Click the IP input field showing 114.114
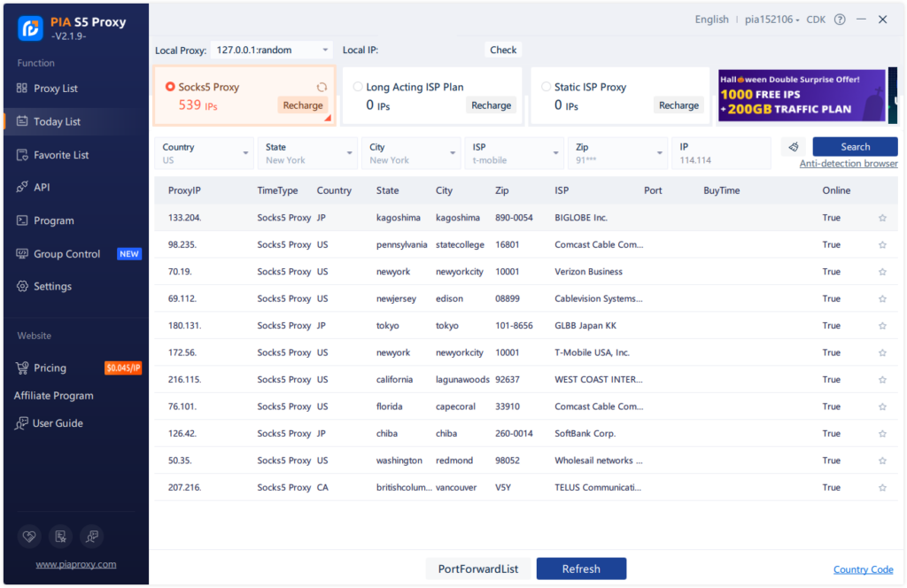Viewport: 907px width, 588px height. 720,152
